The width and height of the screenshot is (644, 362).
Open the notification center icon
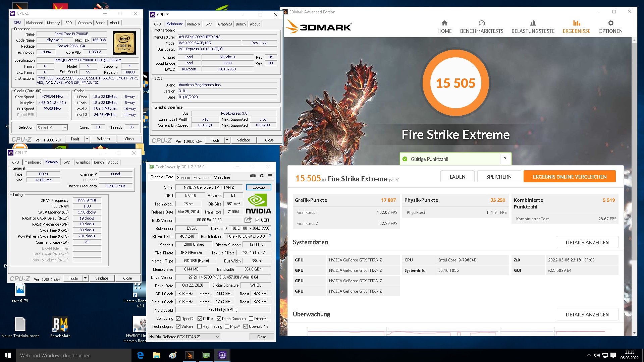613,355
